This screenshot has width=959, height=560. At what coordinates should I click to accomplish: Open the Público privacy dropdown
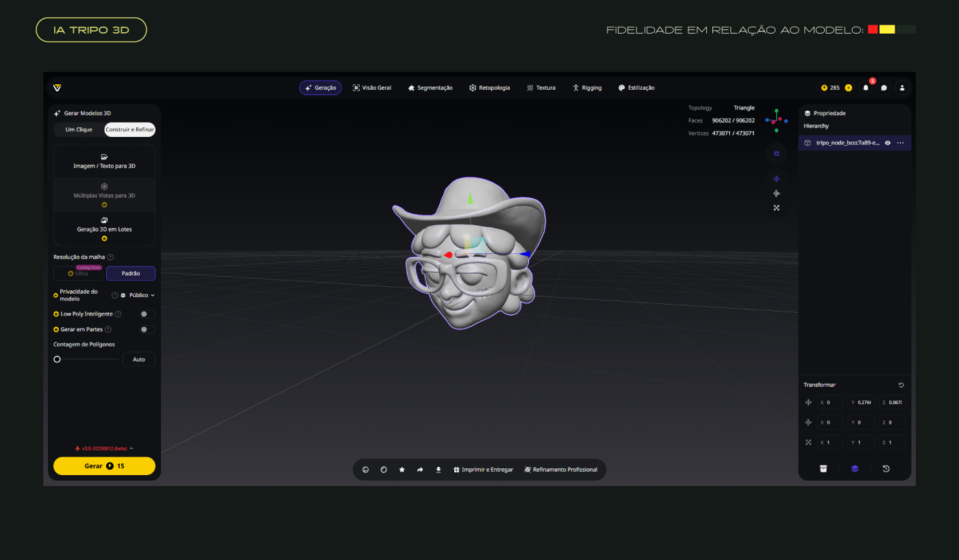click(x=138, y=295)
